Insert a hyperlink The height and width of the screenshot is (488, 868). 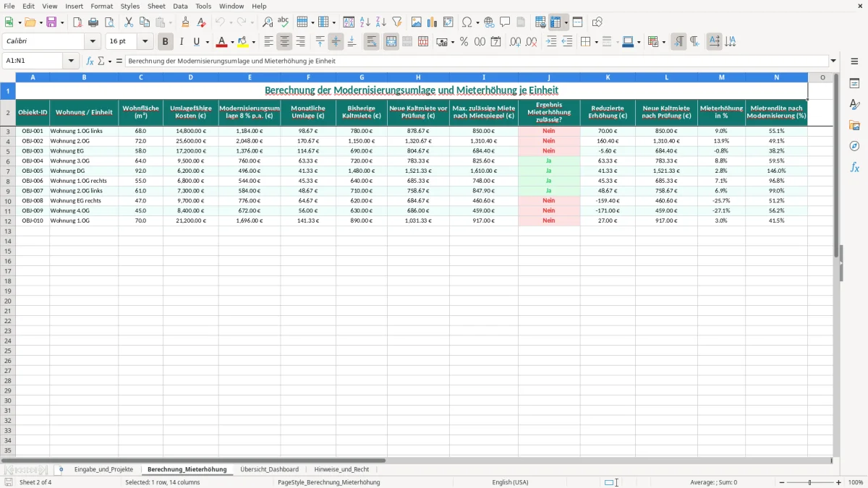click(x=490, y=22)
